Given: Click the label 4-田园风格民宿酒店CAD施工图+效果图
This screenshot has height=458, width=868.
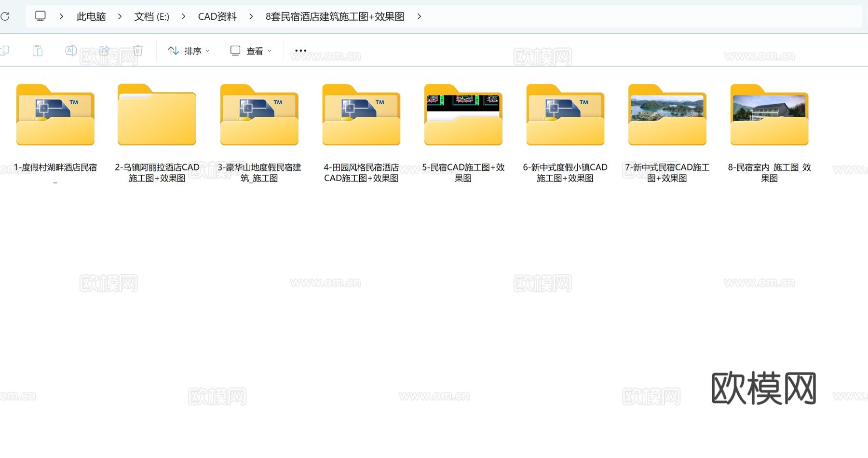Looking at the screenshot, I should pyautogui.click(x=361, y=173).
